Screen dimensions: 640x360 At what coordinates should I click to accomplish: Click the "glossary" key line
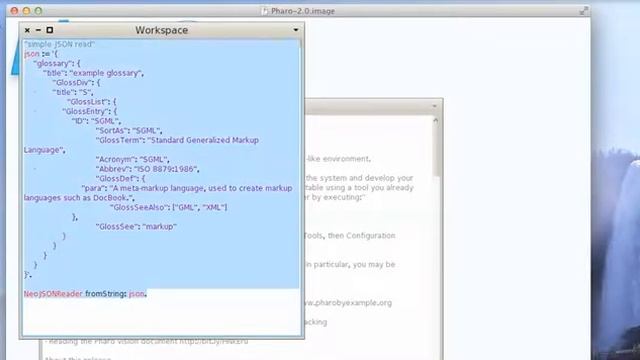coord(57,64)
